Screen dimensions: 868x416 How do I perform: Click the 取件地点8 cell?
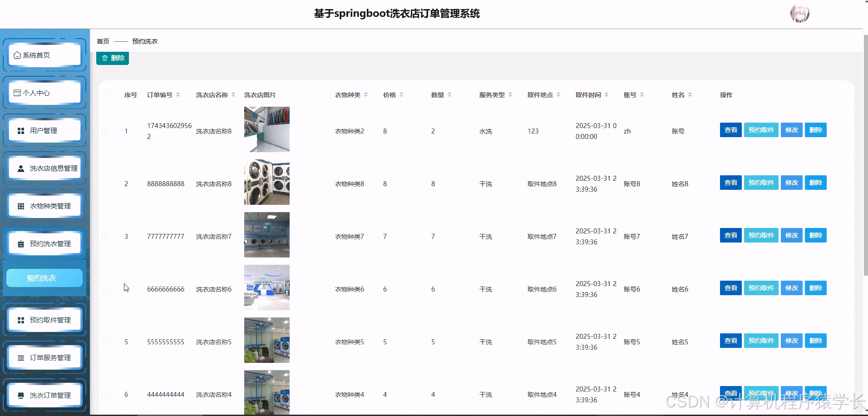coord(542,184)
